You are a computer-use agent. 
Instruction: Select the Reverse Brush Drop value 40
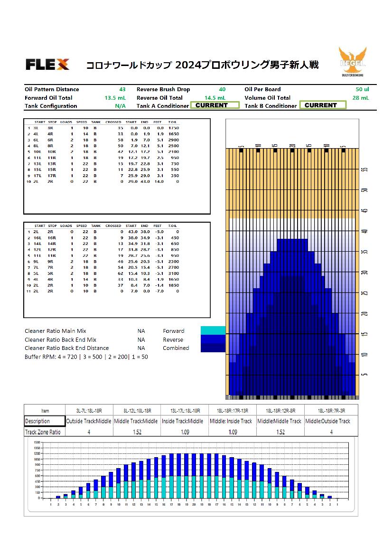[x=222, y=89]
